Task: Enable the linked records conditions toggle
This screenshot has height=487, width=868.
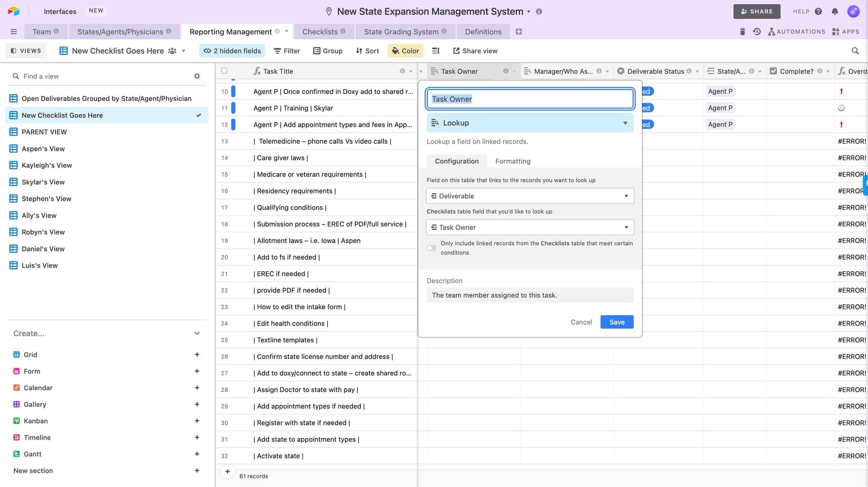Action: coord(432,248)
